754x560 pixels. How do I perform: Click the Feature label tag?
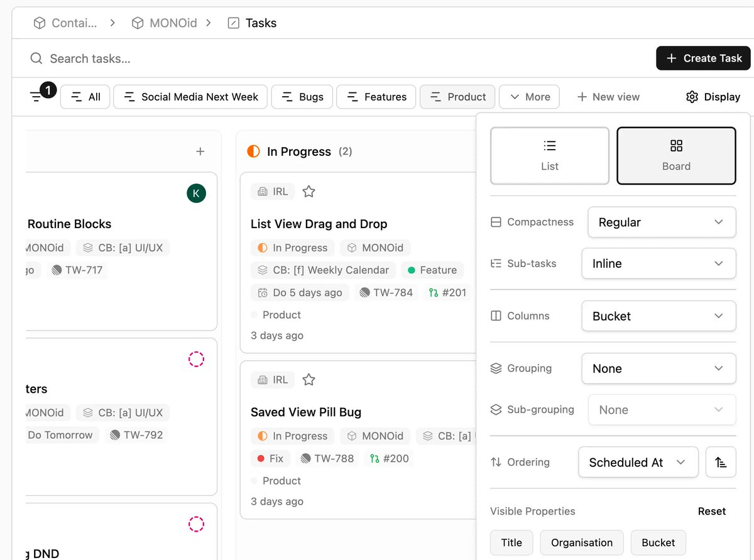pyautogui.click(x=432, y=270)
